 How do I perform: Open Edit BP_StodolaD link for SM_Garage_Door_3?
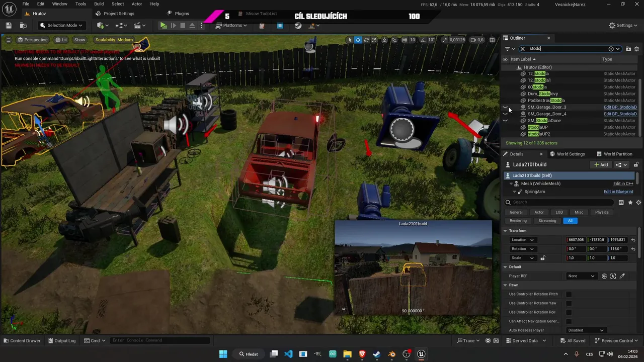coord(620,107)
